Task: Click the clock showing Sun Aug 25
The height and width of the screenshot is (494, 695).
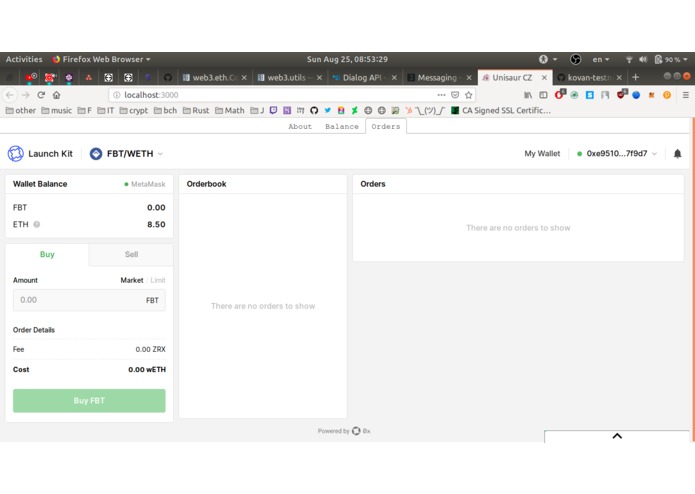Action: pyautogui.click(x=347, y=59)
